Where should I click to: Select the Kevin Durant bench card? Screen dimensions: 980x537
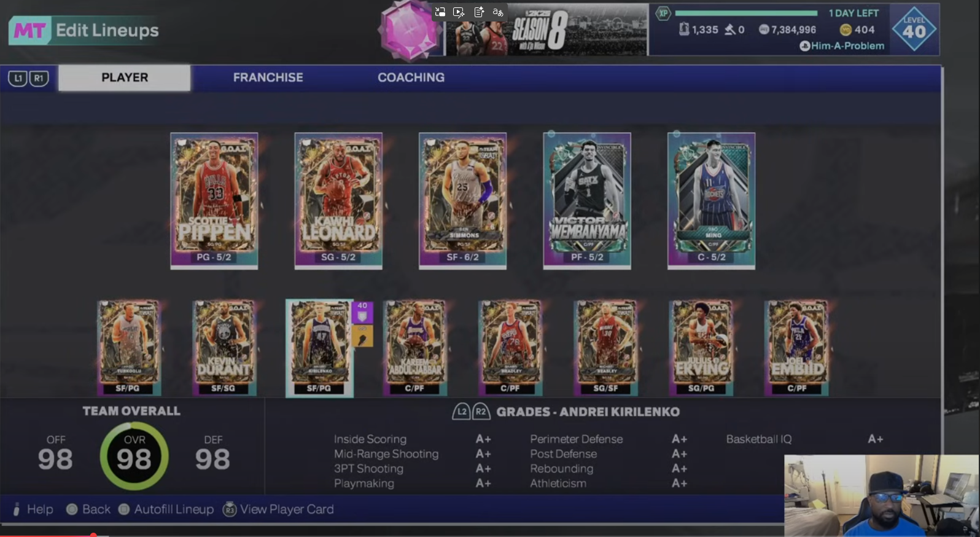224,348
